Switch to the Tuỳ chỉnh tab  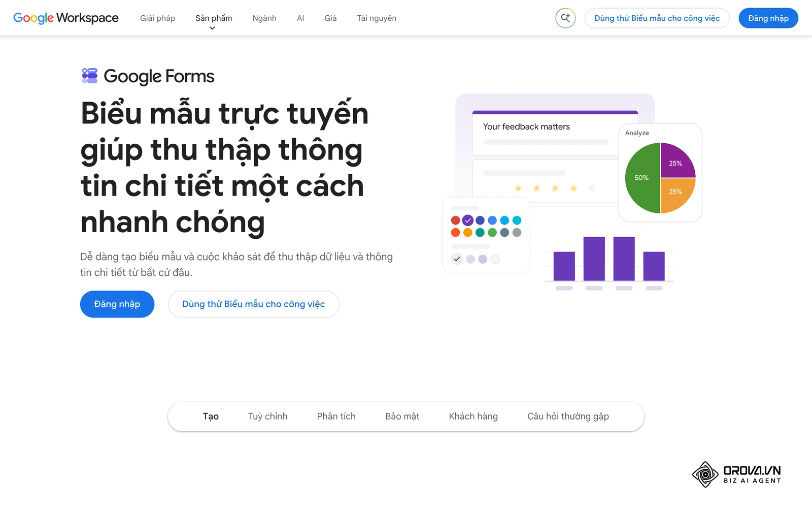[x=268, y=417]
